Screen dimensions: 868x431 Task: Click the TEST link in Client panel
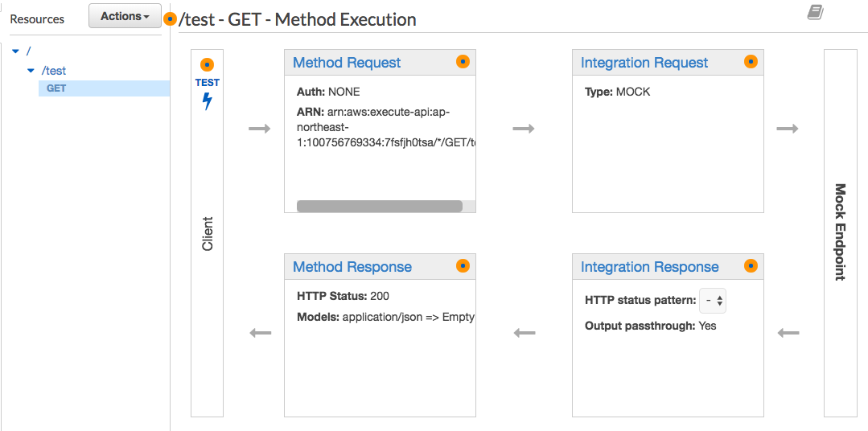pyautogui.click(x=207, y=83)
